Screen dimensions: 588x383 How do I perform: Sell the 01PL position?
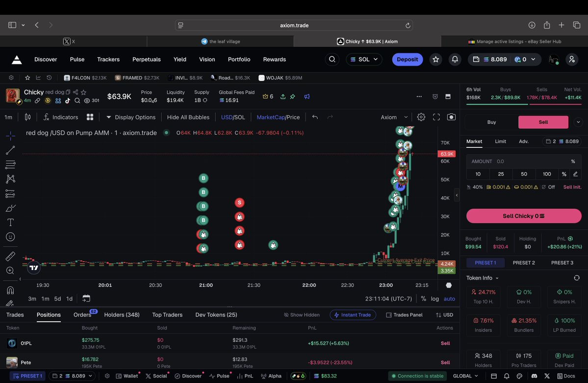point(445,343)
